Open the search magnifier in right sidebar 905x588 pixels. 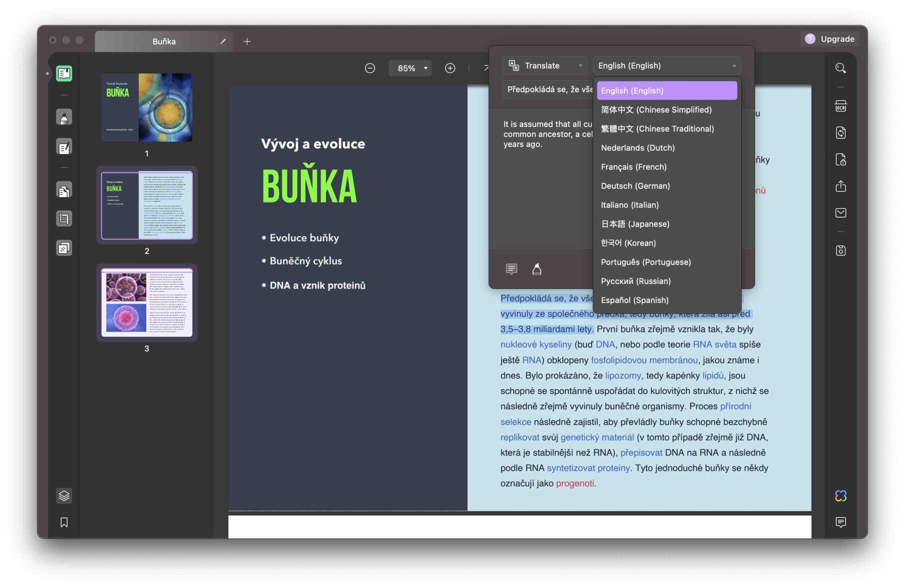(840, 68)
